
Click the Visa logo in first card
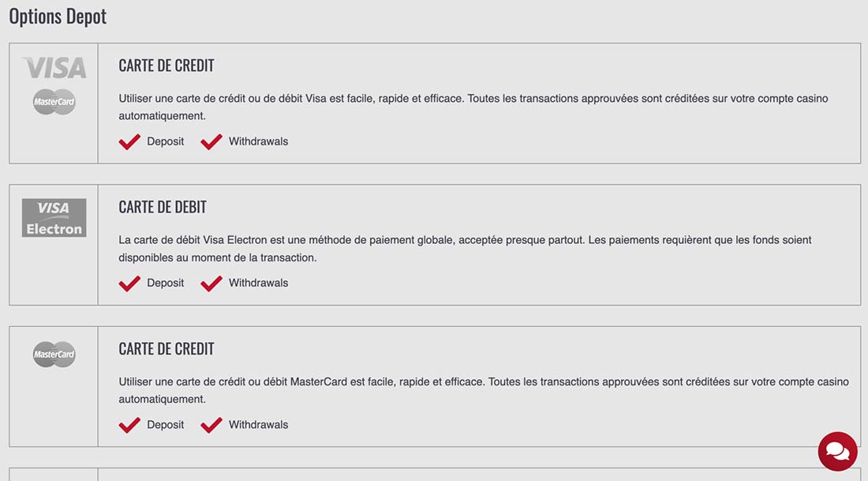54,68
